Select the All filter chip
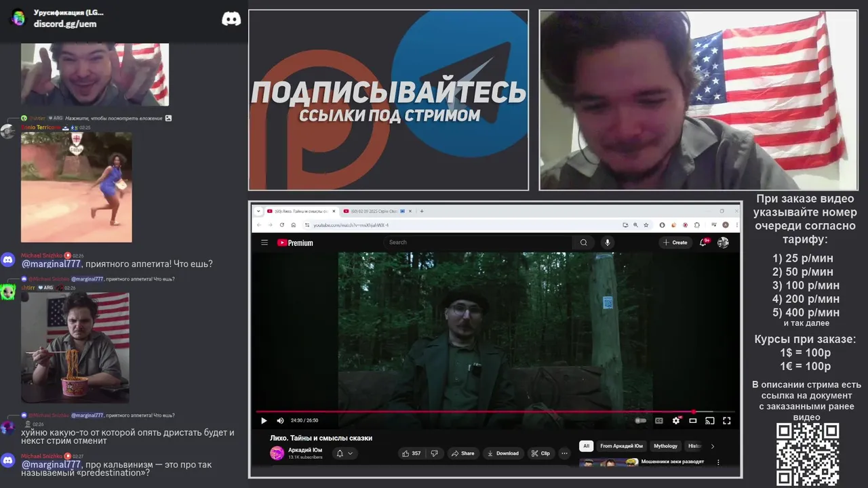The image size is (868, 488). pos(586,446)
